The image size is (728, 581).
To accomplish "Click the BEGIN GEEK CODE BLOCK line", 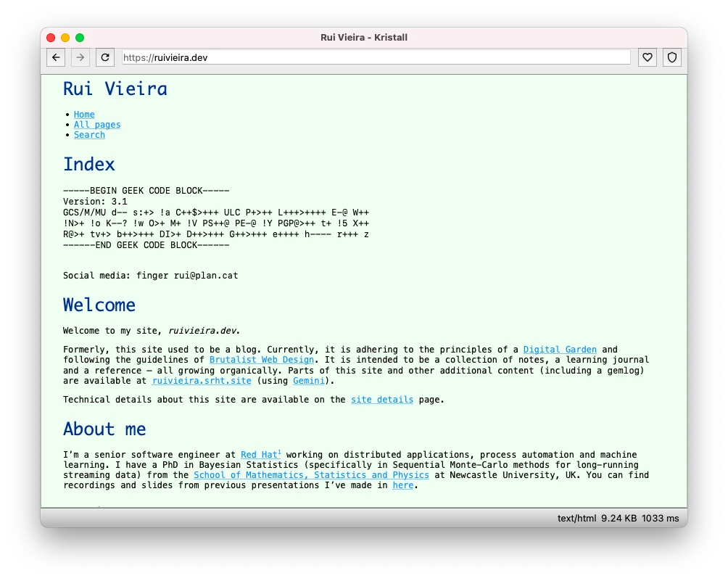I will point(146,191).
